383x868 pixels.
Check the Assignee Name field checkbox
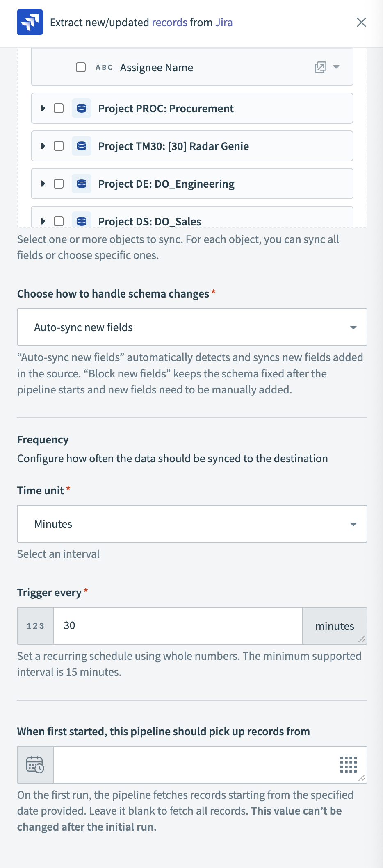pyautogui.click(x=80, y=67)
